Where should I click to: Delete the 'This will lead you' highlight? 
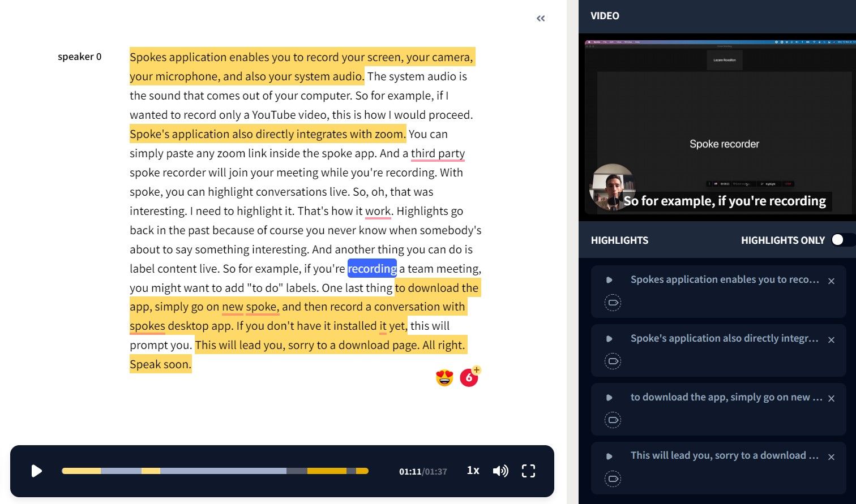831,457
